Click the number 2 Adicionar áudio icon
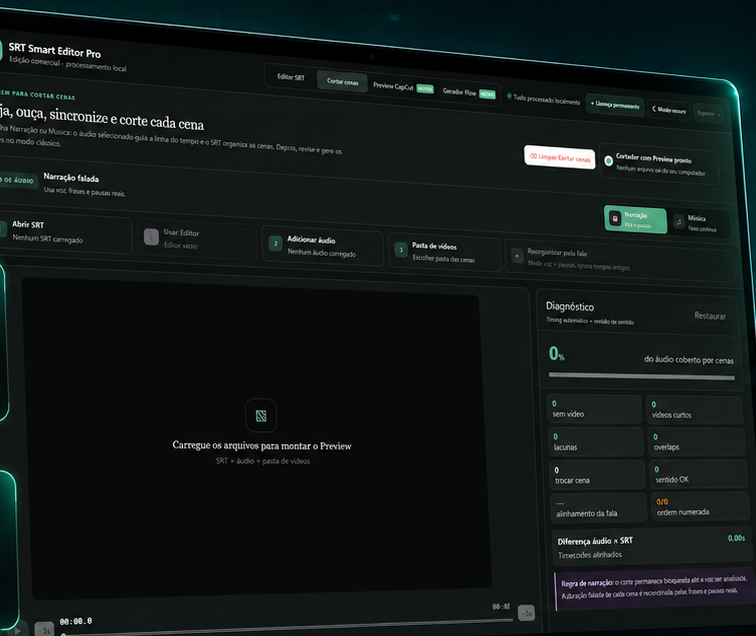 click(275, 244)
